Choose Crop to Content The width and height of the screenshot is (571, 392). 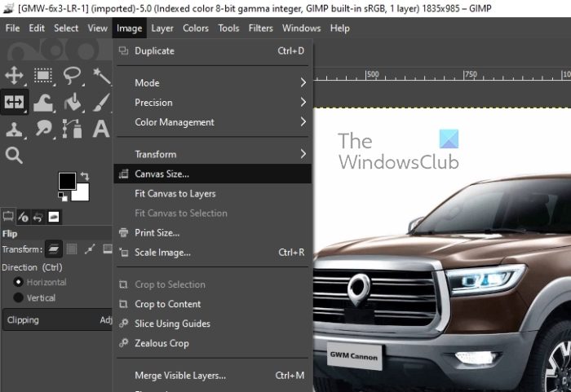[213, 304]
